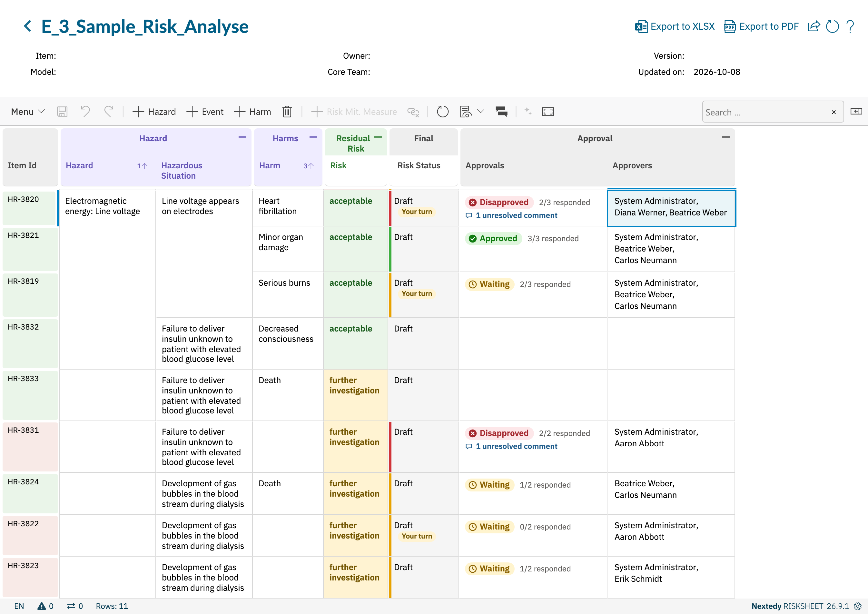Click the Save disk icon in toolbar
The image size is (868, 614).
click(x=62, y=112)
